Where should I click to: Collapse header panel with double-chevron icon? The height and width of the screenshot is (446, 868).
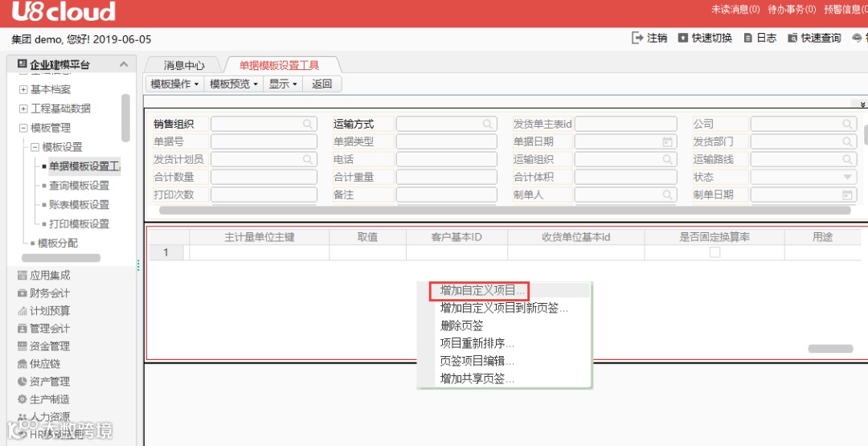click(862, 104)
